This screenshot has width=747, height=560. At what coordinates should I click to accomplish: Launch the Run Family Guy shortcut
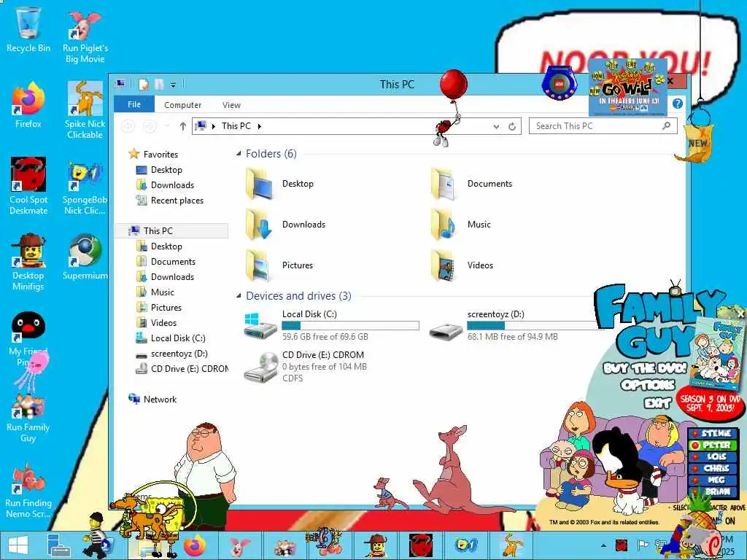(28, 418)
